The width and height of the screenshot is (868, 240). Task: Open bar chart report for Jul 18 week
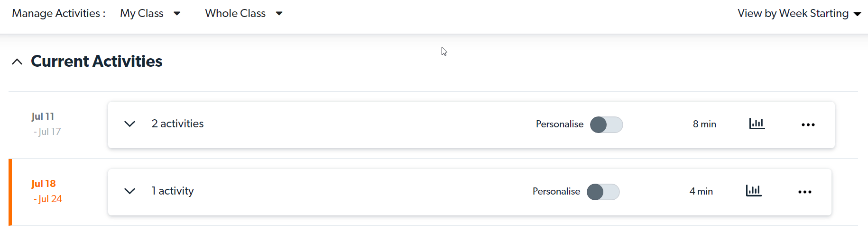(754, 191)
